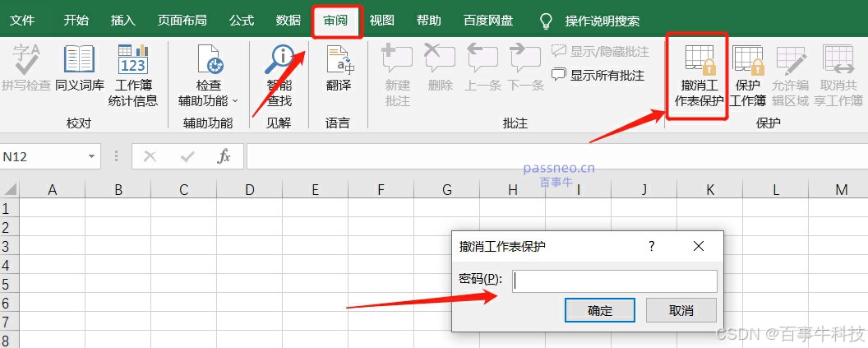Open the 翻译 translate tool
The width and height of the screenshot is (868, 348).
pos(338,67)
